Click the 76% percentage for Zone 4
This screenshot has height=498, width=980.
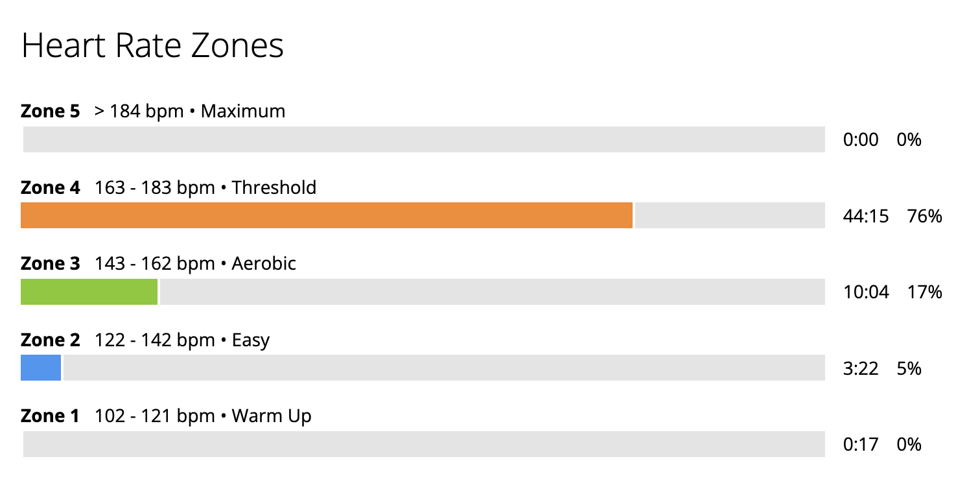pyautogui.click(x=925, y=217)
